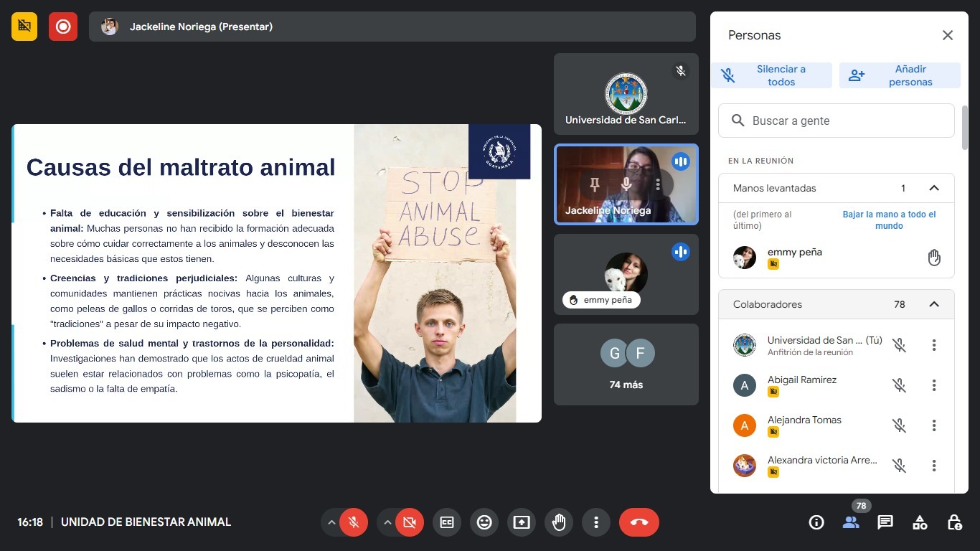Expand audio settings arrow beside microphone
The image size is (980, 551).
pyautogui.click(x=331, y=522)
